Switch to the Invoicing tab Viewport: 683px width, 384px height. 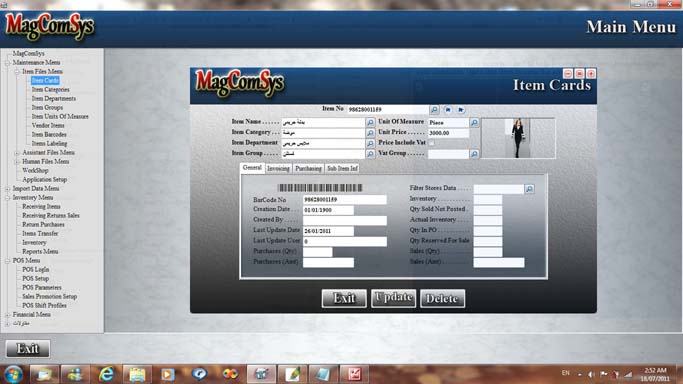(278, 168)
